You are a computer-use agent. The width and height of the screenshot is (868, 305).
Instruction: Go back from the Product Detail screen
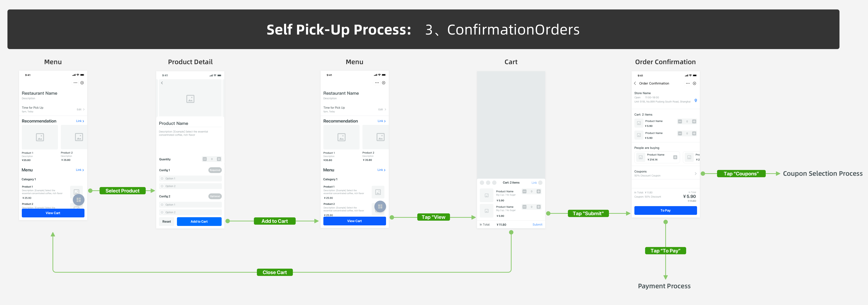(x=162, y=83)
